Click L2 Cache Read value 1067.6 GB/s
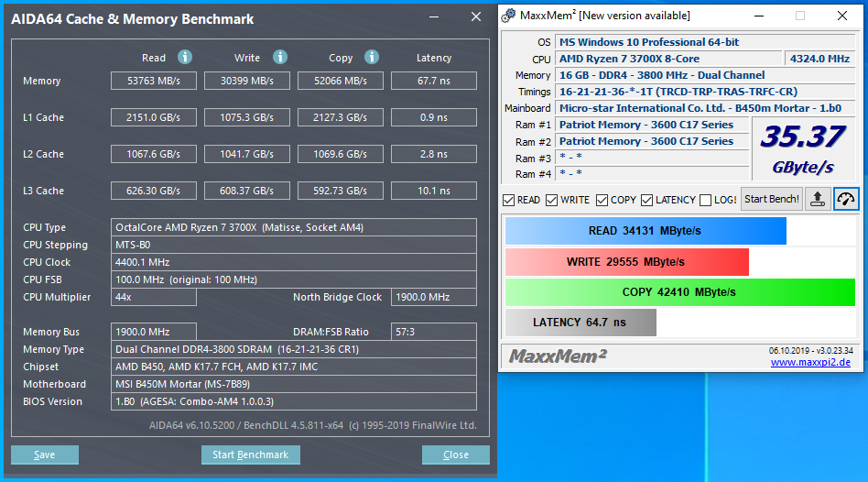Screen dimensions: 868x482 coord(153,154)
